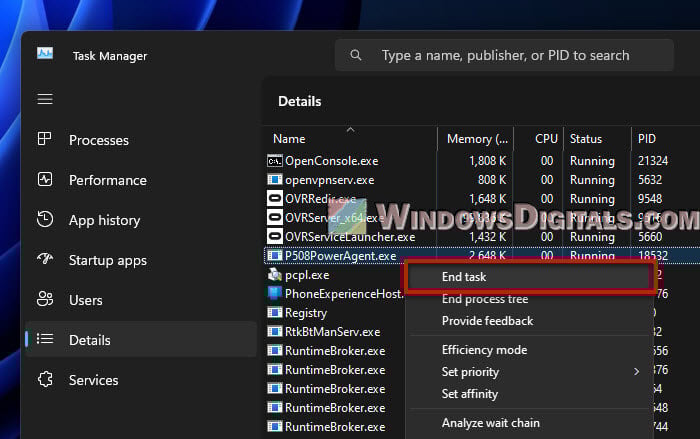
Task: Expand the Set priority submenu
Action: (x=529, y=372)
